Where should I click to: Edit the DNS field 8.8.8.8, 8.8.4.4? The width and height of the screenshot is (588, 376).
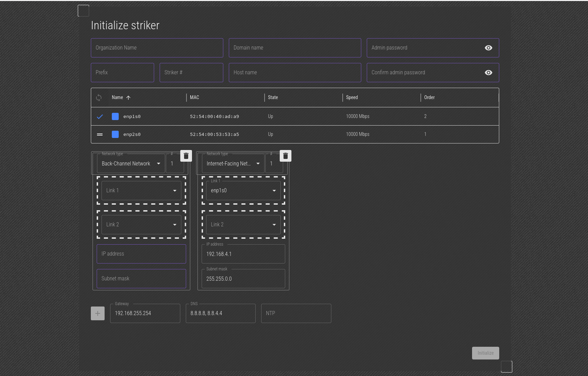coord(221,313)
